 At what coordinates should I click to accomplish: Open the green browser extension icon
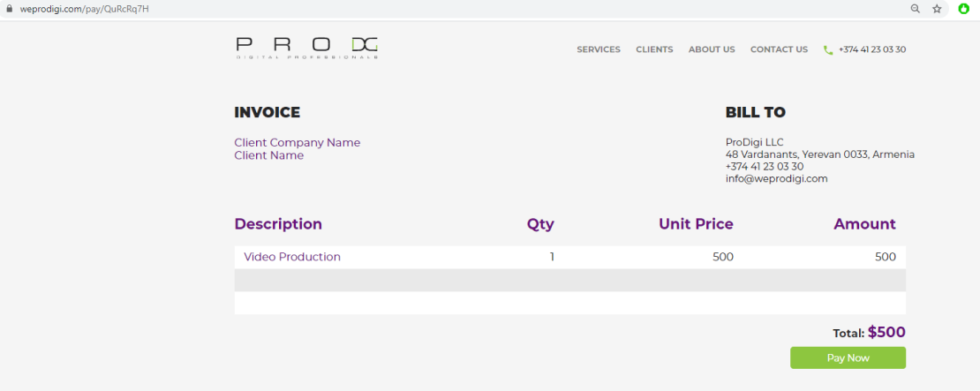tap(964, 9)
